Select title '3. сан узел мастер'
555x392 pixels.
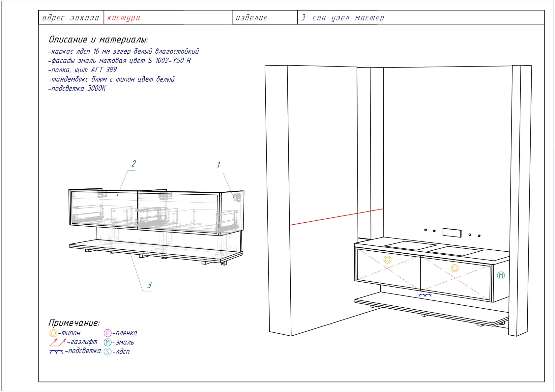click(x=342, y=18)
